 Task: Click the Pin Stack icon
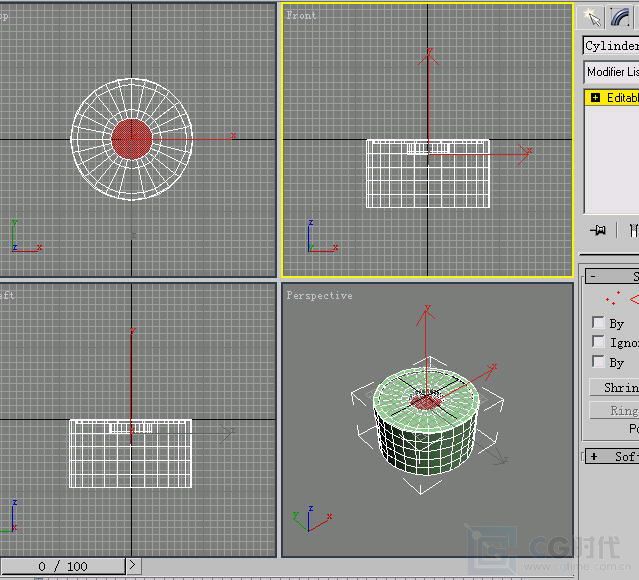pyautogui.click(x=598, y=231)
